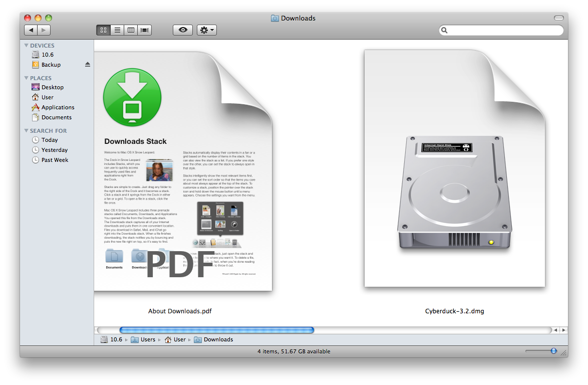588x385 pixels.
Task: Click the window resize grip
Action: point(563,353)
